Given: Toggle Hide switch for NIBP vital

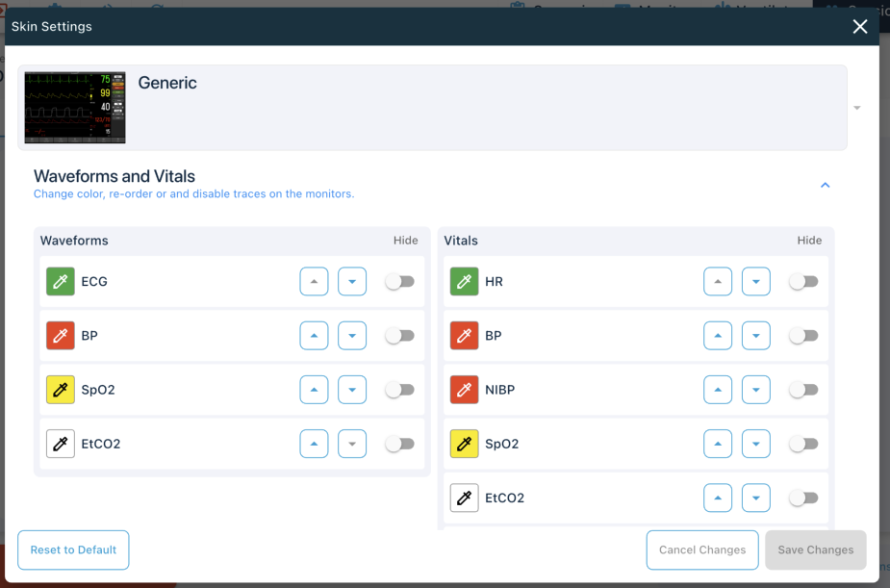Looking at the screenshot, I should pos(803,390).
